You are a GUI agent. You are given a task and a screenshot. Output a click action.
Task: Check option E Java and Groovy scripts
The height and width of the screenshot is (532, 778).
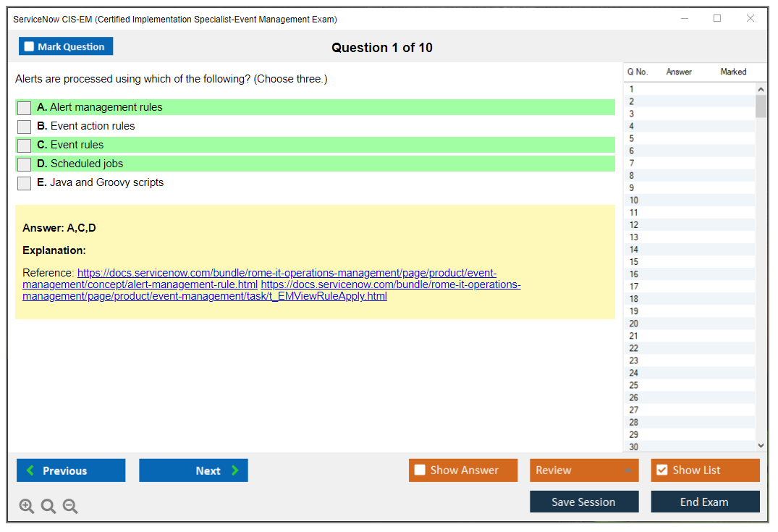(x=25, y=183)
